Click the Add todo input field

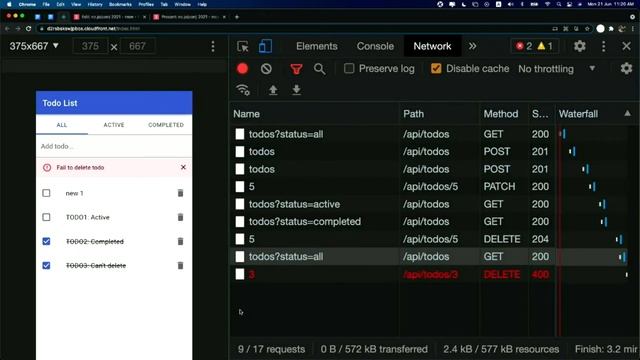(x=114, y=146)
